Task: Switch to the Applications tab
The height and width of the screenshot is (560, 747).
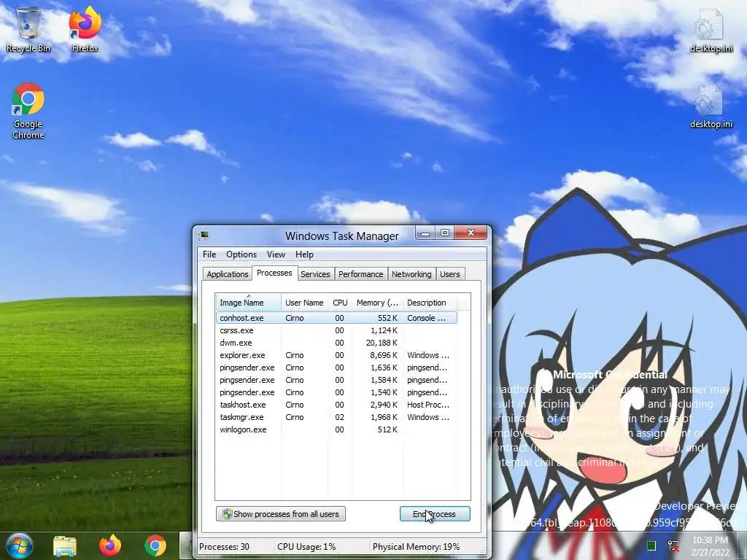Action: point(228,274)
